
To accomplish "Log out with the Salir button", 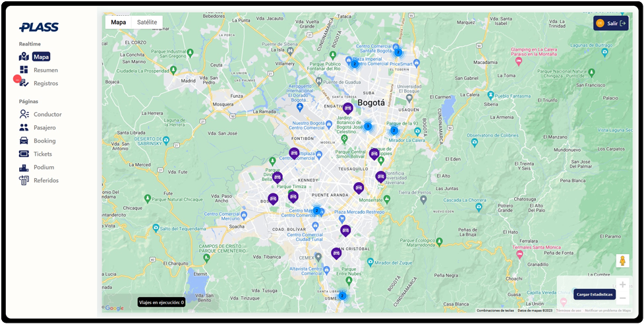I will 611,24.
